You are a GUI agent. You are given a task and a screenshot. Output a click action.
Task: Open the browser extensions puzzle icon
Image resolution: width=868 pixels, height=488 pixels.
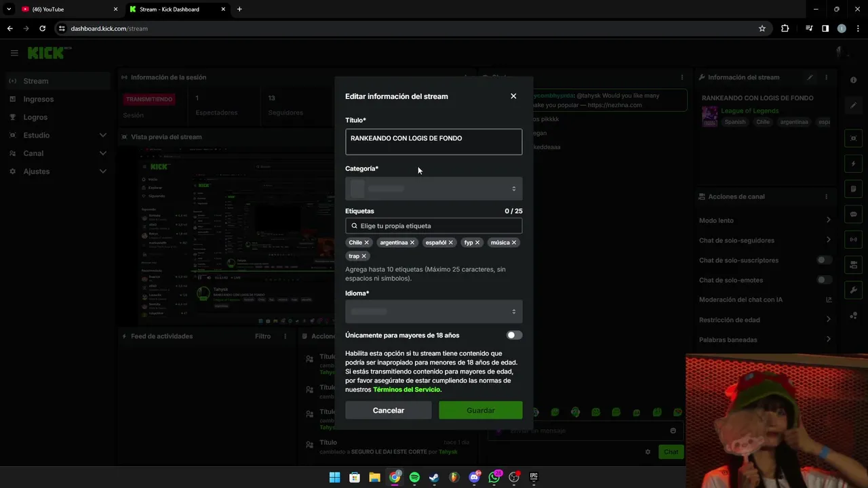785,28
